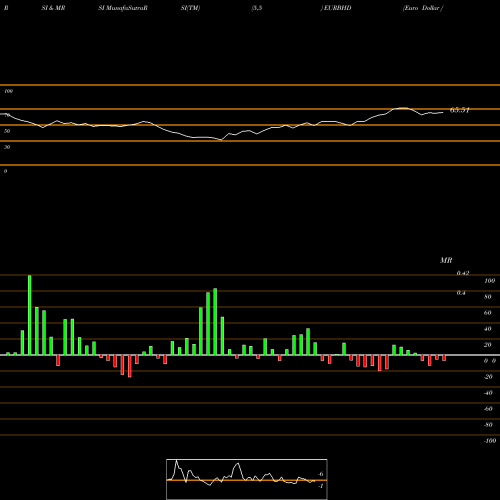Click the 50 label on the RSI axis
This screenshot has width=500, height=500.
(x=7, y=131)
